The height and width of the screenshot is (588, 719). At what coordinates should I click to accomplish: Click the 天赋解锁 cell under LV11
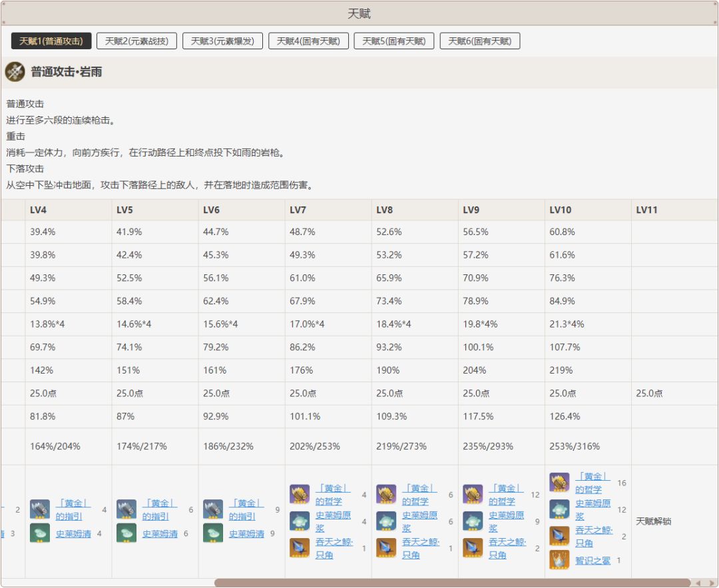click(674, 521)
